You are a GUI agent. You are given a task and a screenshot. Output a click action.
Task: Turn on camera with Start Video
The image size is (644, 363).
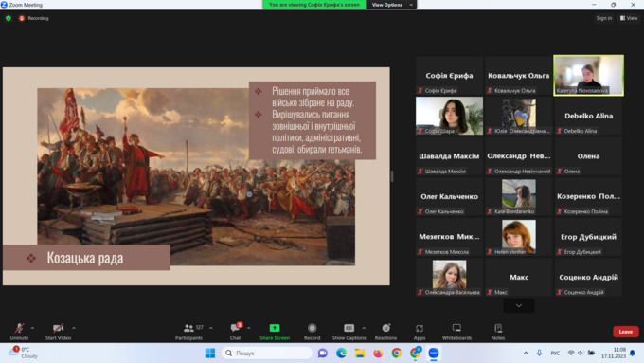point(58,332)
